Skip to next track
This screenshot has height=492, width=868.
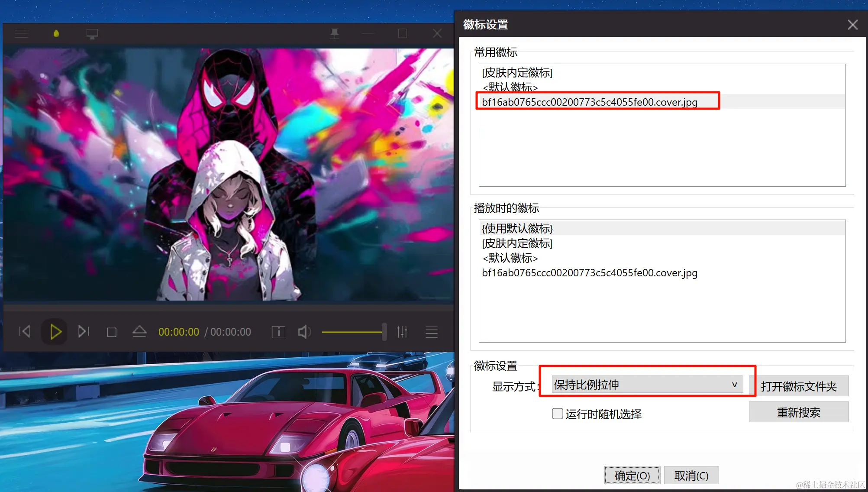click(x=84, y=332)
